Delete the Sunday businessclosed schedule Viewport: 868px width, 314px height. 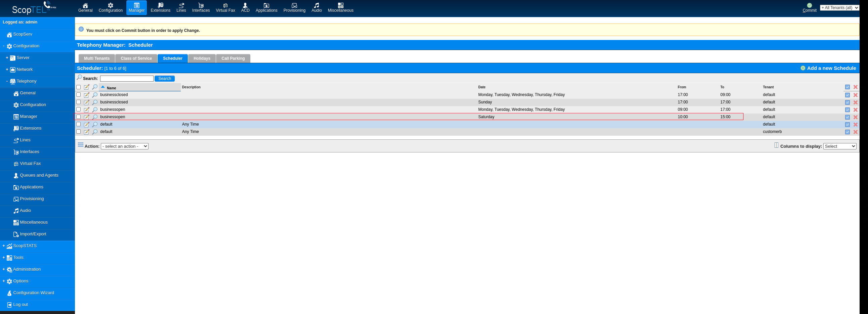point(855,102)
